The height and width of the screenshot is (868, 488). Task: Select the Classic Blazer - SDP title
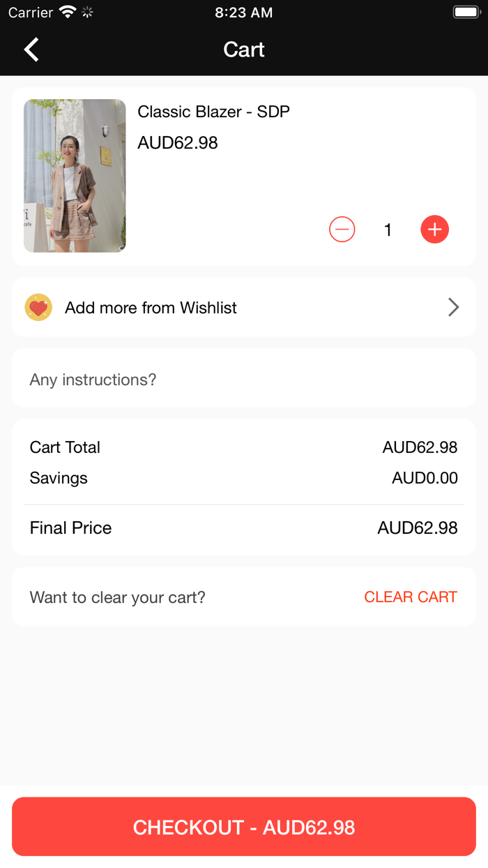[x=213, y=112]
